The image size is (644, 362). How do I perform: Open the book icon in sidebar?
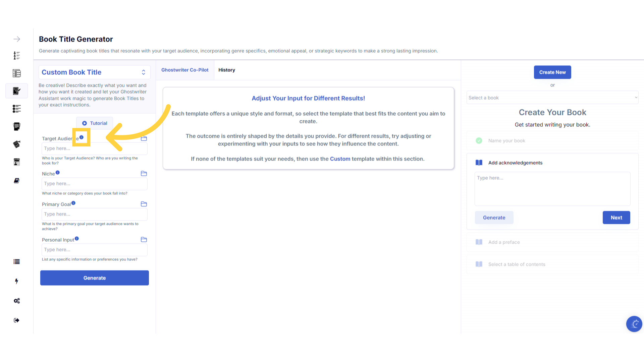[x=17, y=181]
